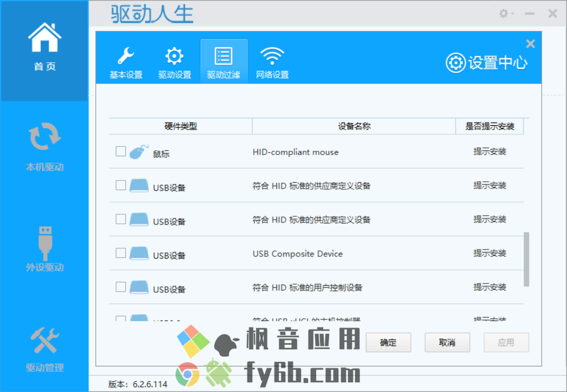Viewport: 567px width, 392px height.
Task: Go to the 首页 home icon
Action: (x=44, y=37)
